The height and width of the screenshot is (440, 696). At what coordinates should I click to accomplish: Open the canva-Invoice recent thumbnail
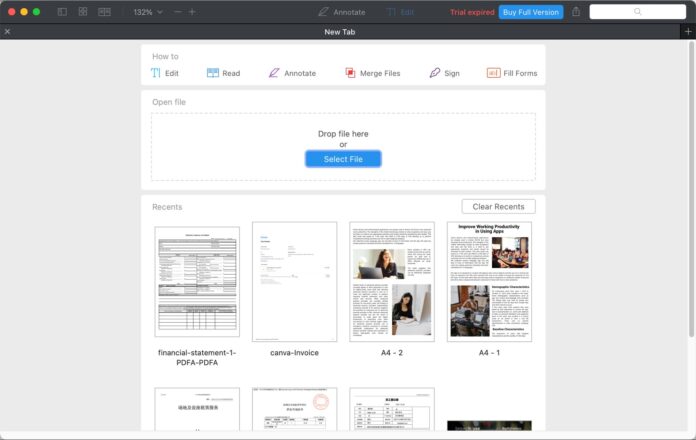[x=294, y=282]
